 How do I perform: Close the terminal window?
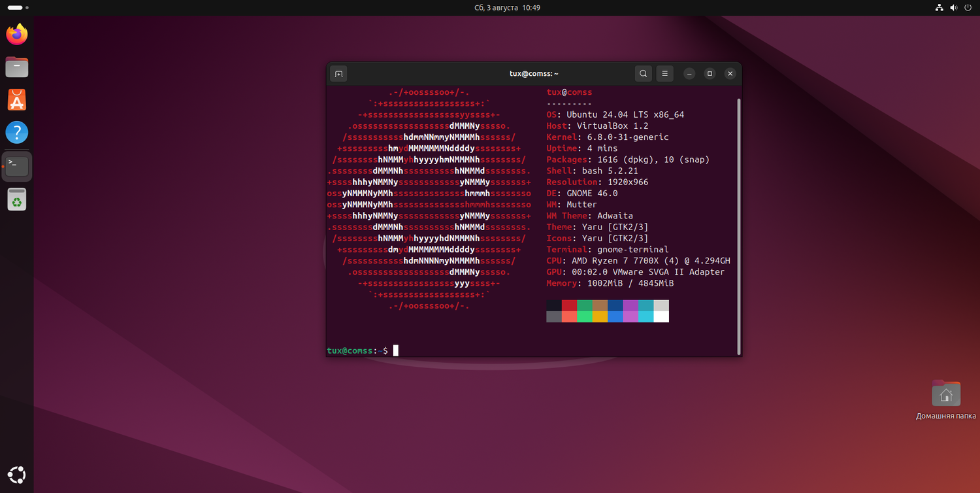point(730,74)
